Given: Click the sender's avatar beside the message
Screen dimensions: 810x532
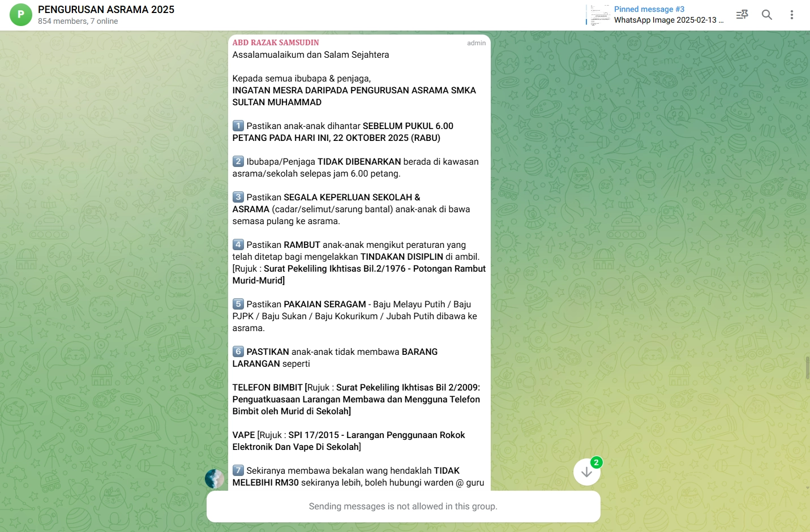Looking at the screenshot, I should click(215, 479).
